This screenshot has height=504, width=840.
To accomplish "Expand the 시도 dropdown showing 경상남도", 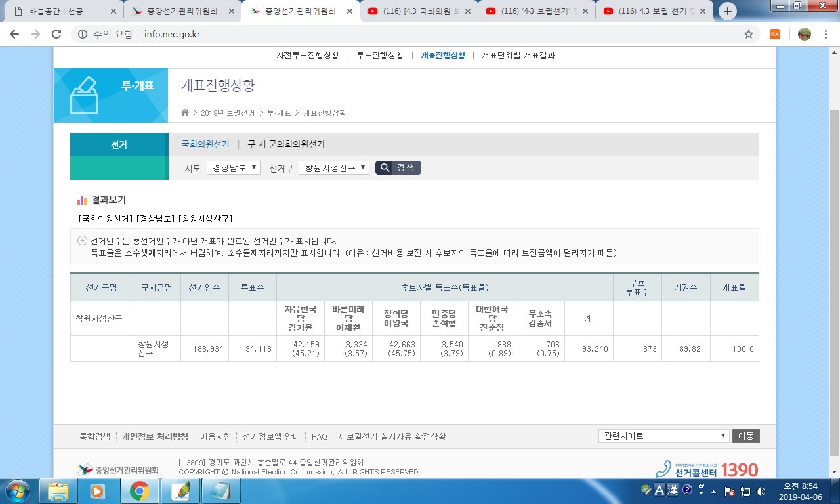I will tap(234, 168).
